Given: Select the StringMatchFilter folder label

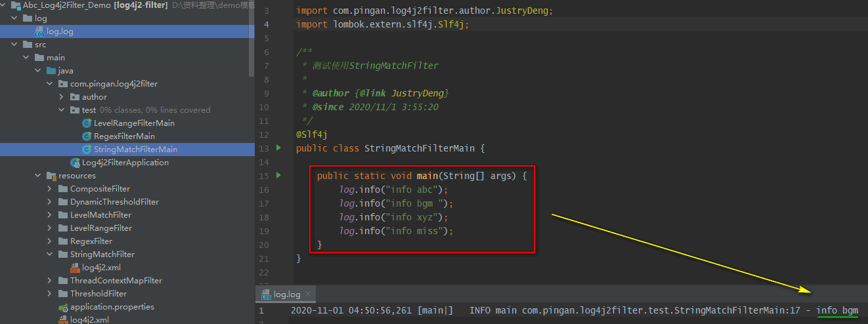Looking at the screenshot, I should [x=102, y=254].
